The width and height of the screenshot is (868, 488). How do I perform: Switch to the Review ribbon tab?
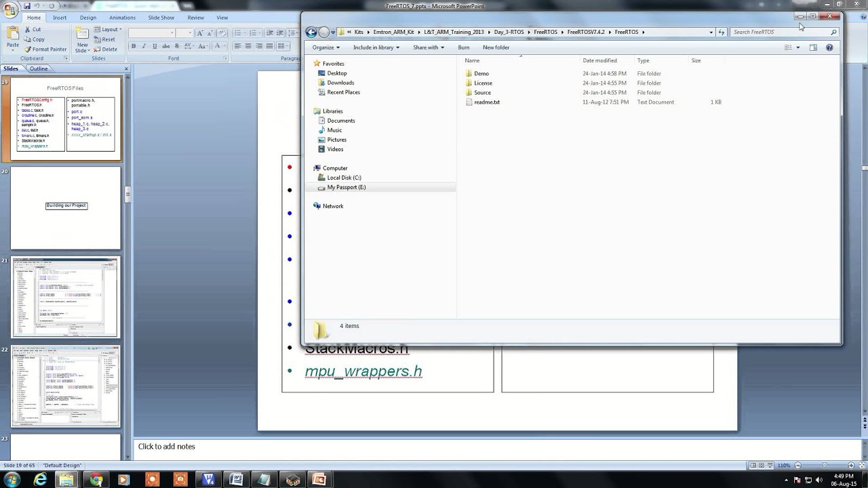point(195,18)
